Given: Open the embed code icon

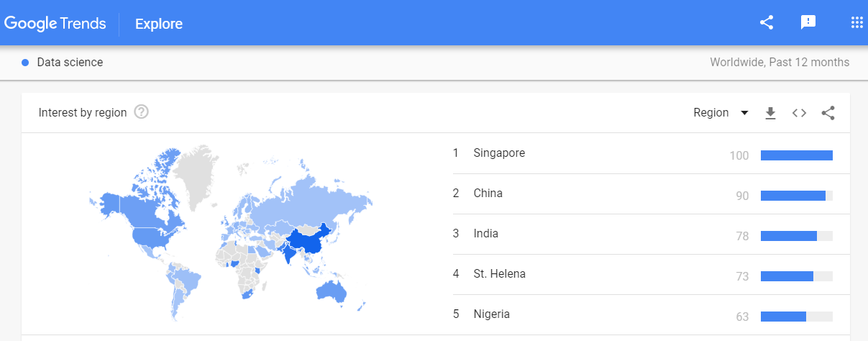Looking at the screenshot, I should pyautogui.click(x=799, y=113).
